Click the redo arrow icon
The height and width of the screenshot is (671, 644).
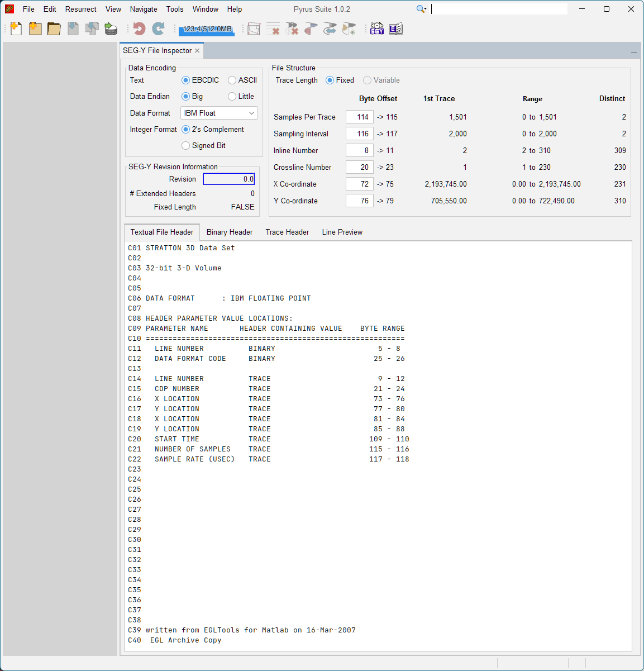click(159, 28)
